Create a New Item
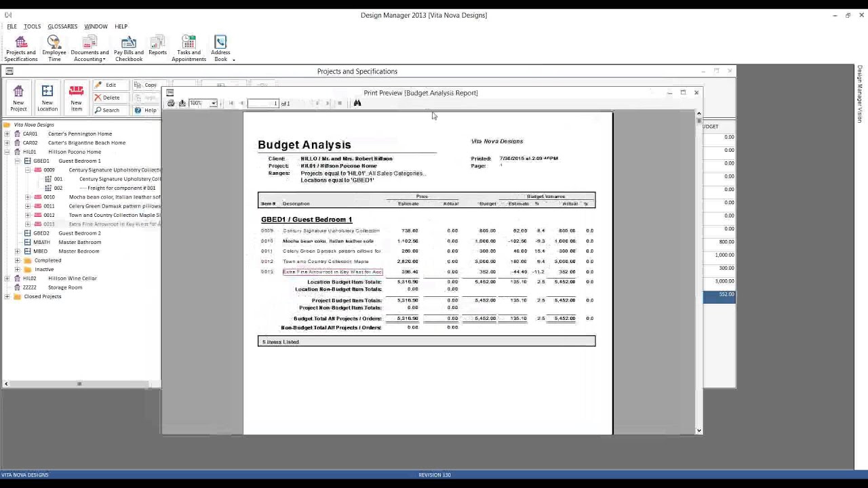 click(x=76, y=98)
